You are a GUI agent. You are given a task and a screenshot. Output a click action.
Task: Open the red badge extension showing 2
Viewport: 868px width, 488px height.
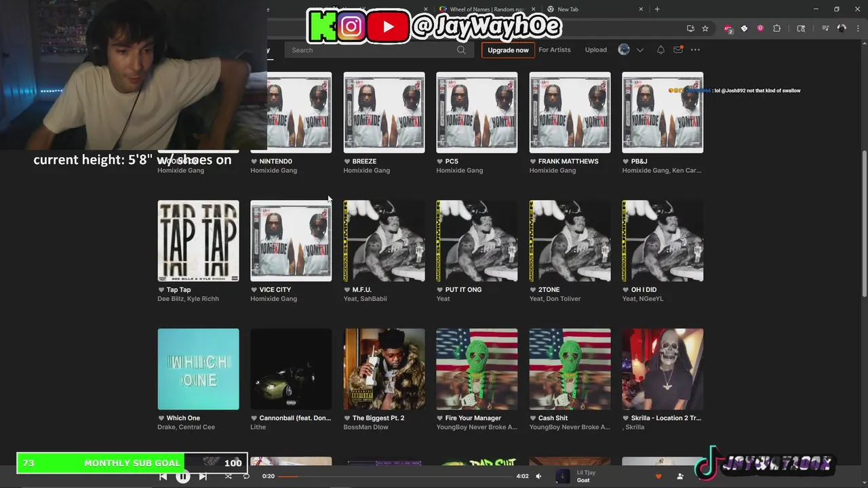coord(728,28)
